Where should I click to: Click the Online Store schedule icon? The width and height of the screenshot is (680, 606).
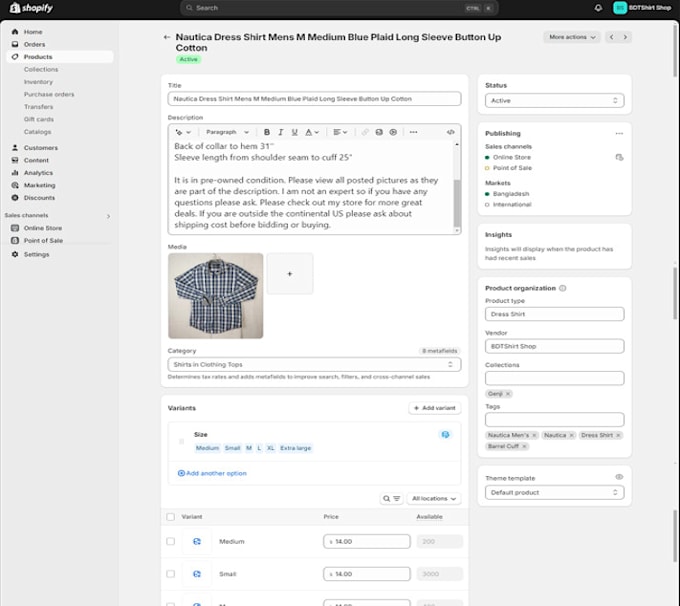(x=619, y=157)
